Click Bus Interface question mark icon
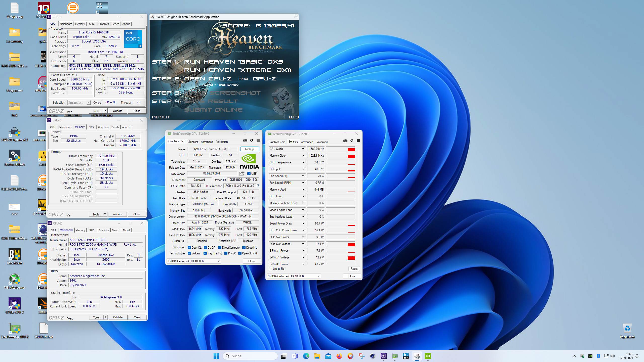This screenshot has height=362, width=644. pyautogui.click(x=258, y=186)
